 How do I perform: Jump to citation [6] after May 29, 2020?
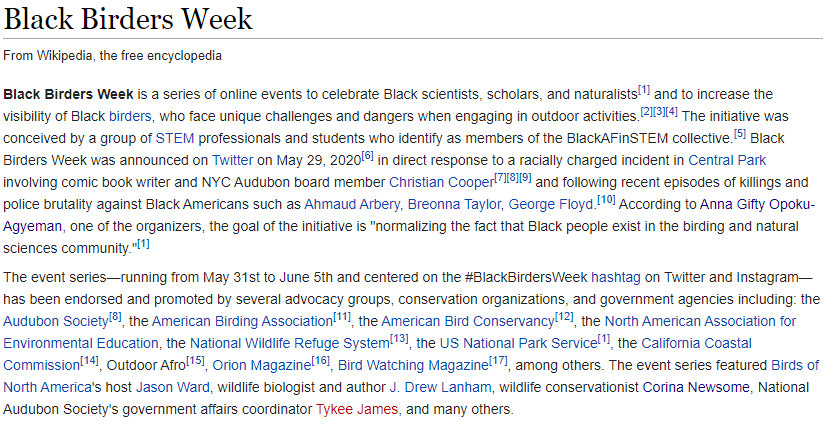[x=367, y=156]
